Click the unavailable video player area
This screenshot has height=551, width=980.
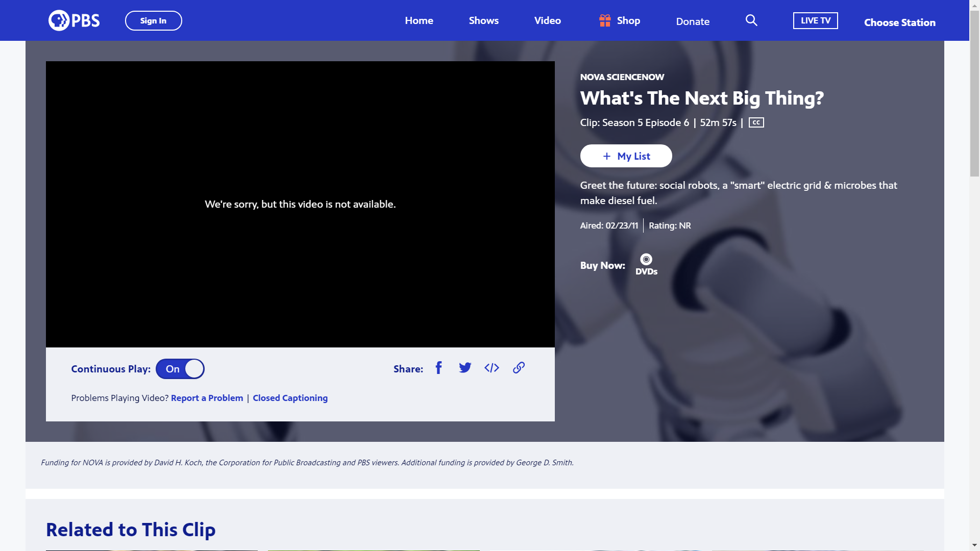click(x=300, y=204)
